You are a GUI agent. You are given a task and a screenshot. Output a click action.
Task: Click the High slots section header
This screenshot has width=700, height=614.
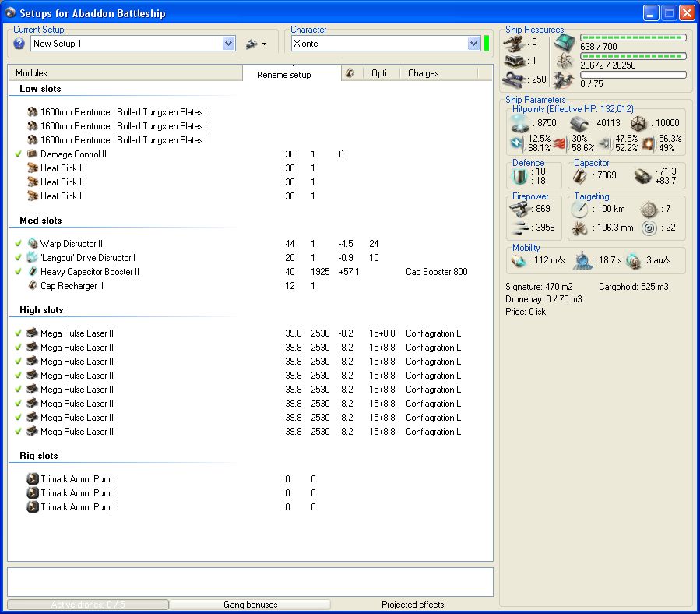point(41,310)
